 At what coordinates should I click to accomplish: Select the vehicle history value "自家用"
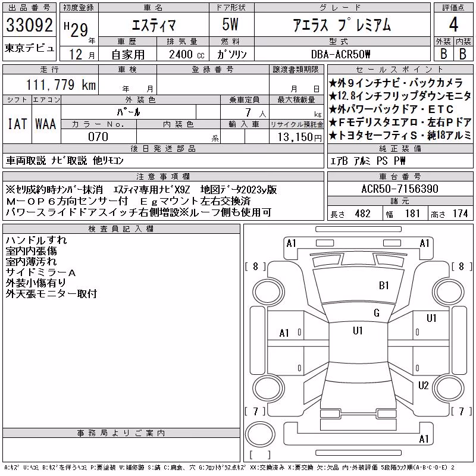[x=128, y=55]
